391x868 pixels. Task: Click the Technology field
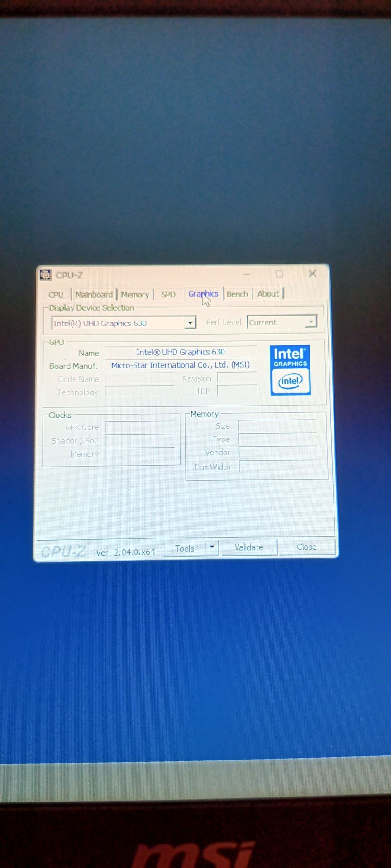point(139,392)
